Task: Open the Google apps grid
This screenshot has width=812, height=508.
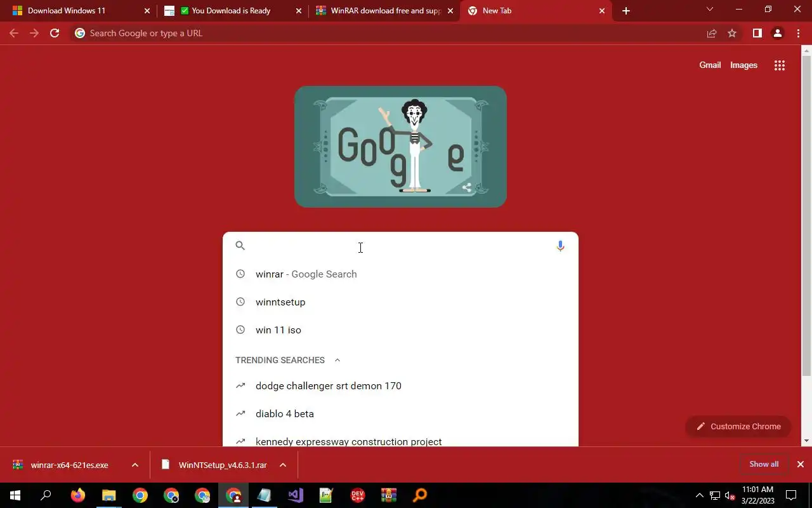Action: click(780, 65)
